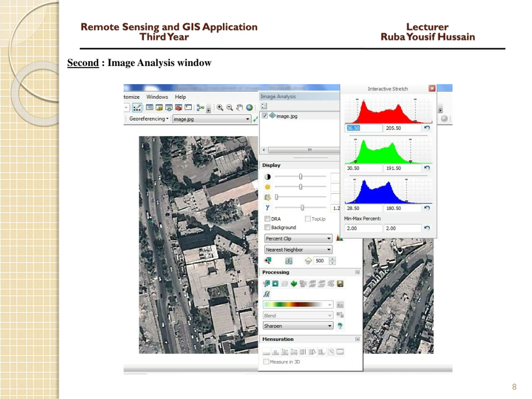Click the green band minimum field 30.50
Viewport: 532px width, 399px height.
[x=363, y=168]
